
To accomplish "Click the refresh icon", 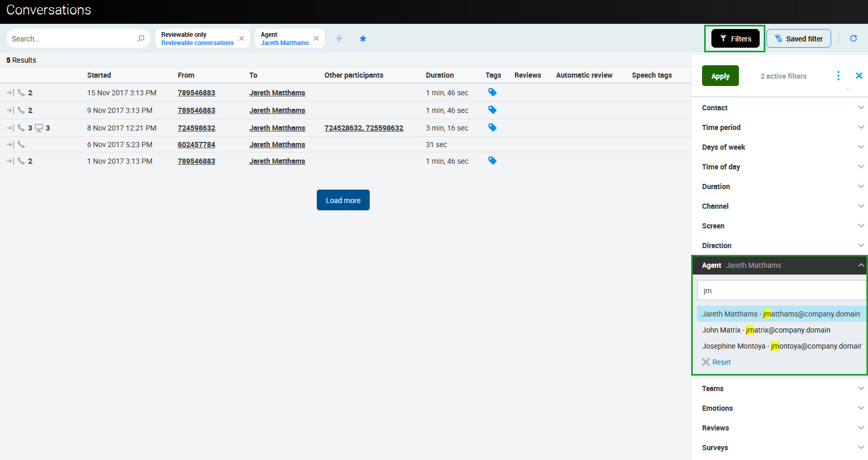I will click(853, 38).
